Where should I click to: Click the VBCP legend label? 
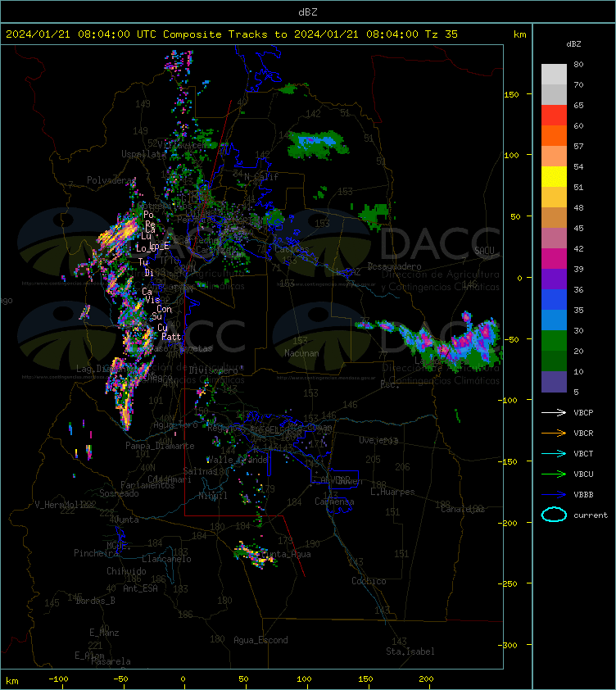[x=583, y=413]
